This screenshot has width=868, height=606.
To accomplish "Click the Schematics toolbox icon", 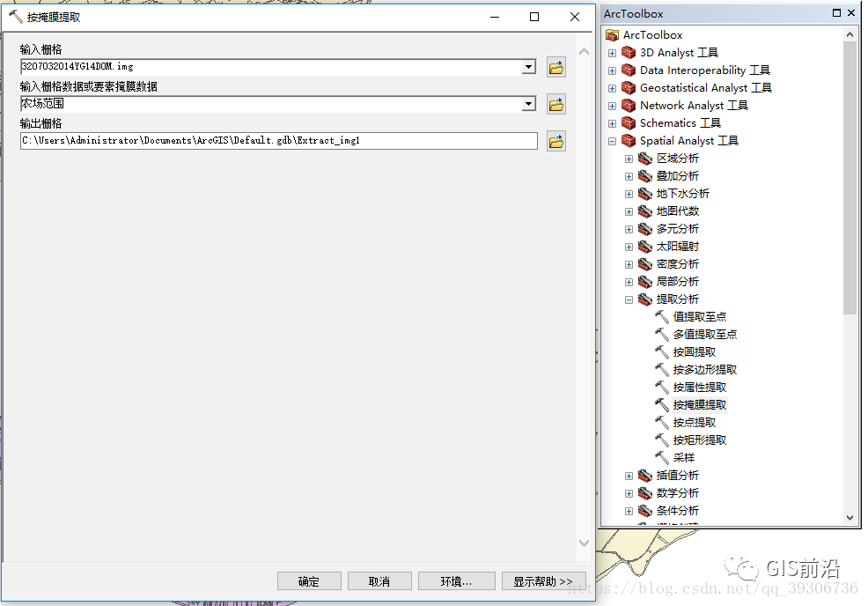I will pos(629,123).
